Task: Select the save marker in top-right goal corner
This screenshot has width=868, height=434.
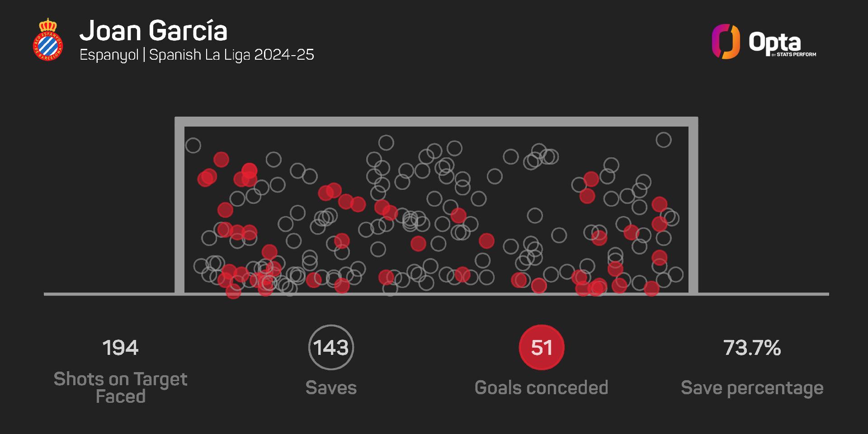Action: tap(663, 140)
